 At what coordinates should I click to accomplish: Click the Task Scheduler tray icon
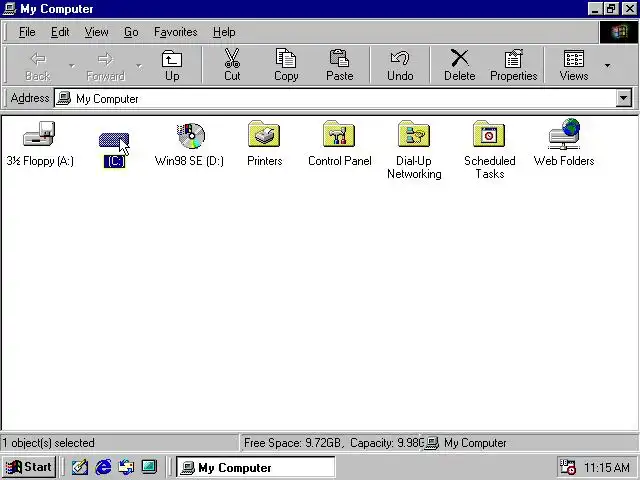click(567, 467)
